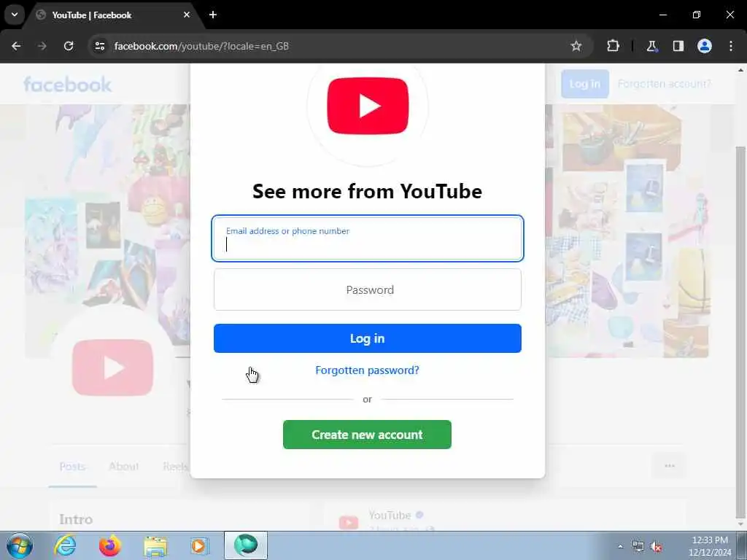Click the network tray icon
The width and height of the screenshot is (747, 560).
point(638,546)
